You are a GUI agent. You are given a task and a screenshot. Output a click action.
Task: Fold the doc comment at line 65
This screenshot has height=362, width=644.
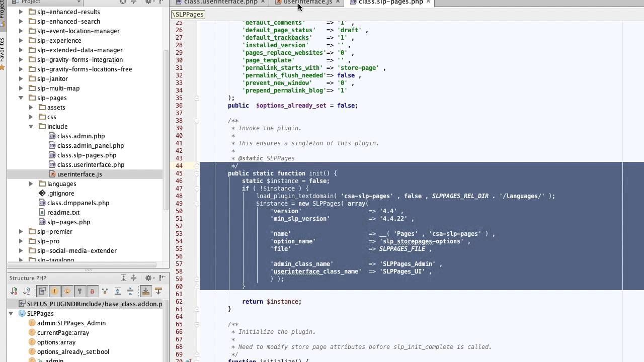(x=197, y=324)
